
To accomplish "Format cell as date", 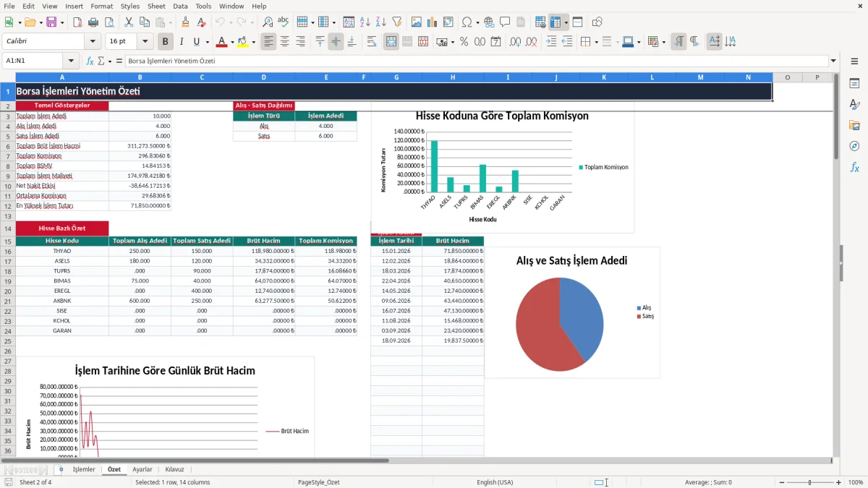I will click(x=495, y=42).
